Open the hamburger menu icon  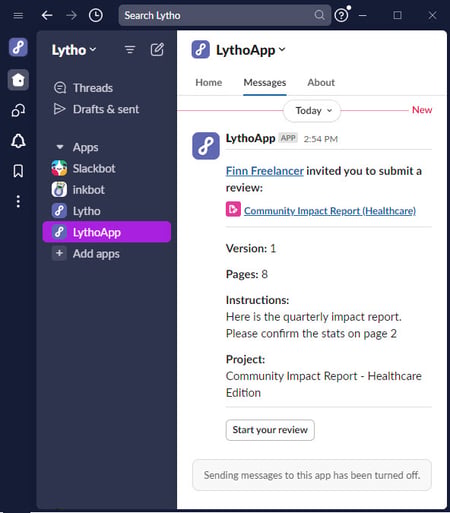(x=18, y=15)
